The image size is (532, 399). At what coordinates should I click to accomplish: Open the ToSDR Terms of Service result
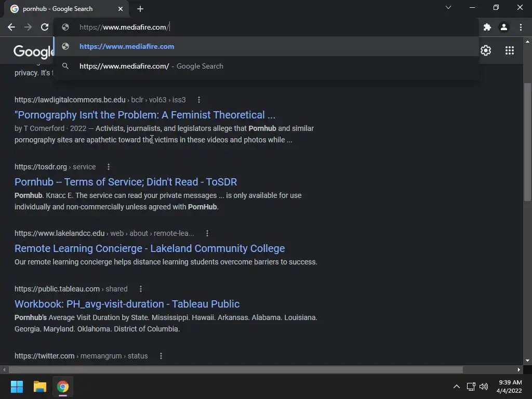point(126,182)
